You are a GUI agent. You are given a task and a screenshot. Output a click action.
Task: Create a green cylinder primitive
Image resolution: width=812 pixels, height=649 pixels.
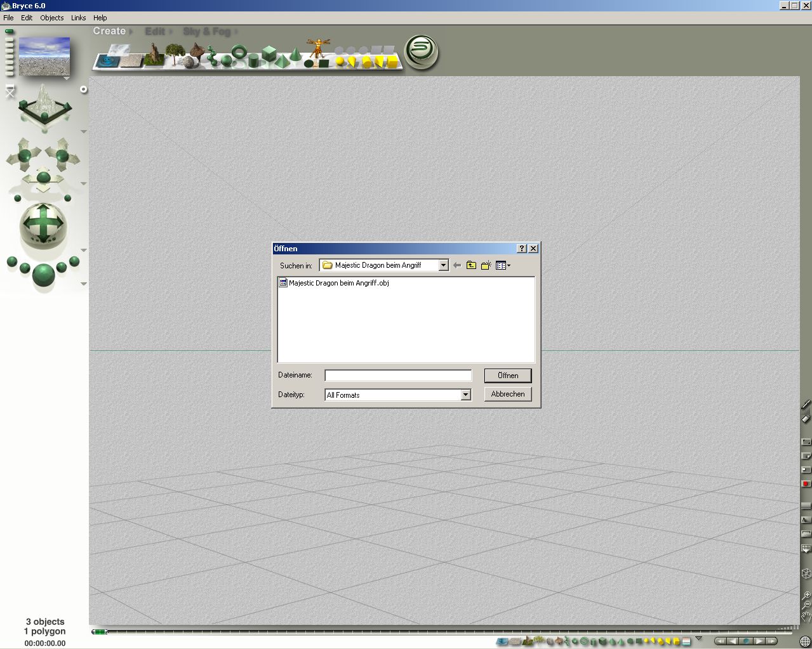point(253,61)
